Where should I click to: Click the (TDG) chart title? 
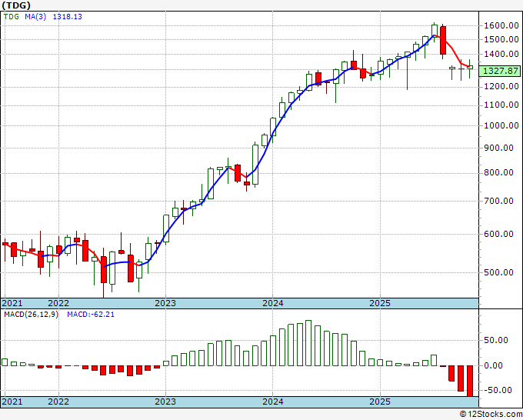pos(16,5)
